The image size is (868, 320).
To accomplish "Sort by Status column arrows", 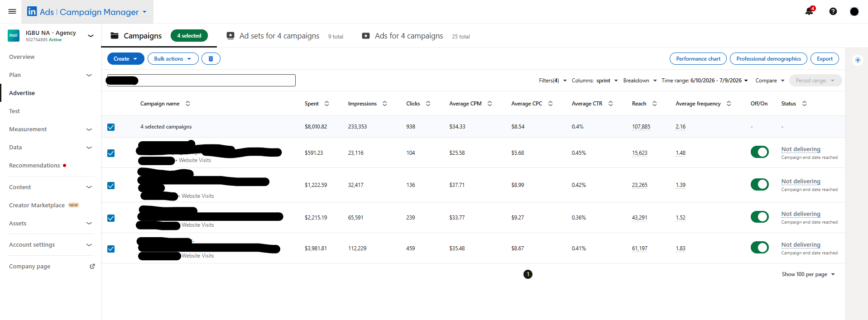I will [x=805, y=104].
